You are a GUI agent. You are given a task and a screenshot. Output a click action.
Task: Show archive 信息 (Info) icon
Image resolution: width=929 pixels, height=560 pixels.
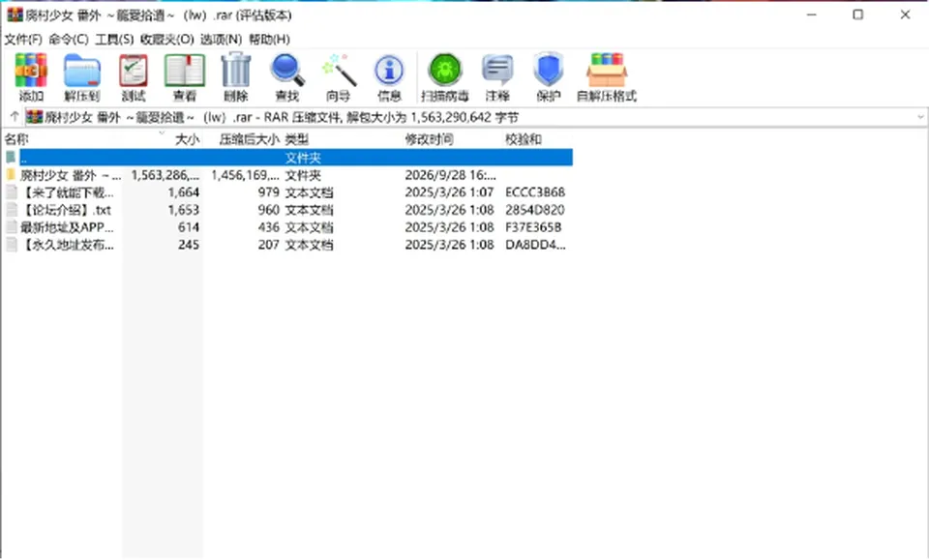pos(389,77)
